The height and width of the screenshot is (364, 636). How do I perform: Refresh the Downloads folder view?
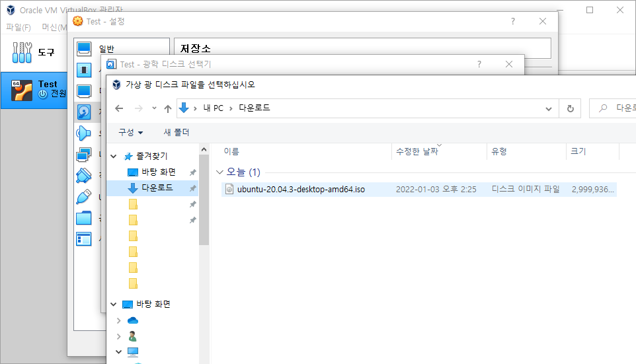click(571, 108)
